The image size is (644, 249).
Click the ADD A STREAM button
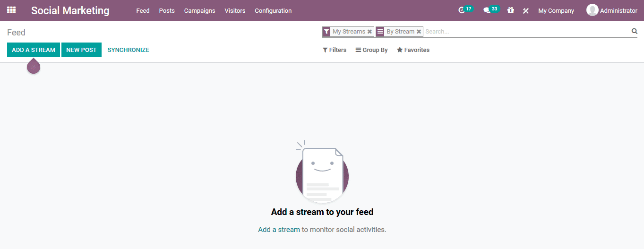pyautogui.click(x=34, y=50)
